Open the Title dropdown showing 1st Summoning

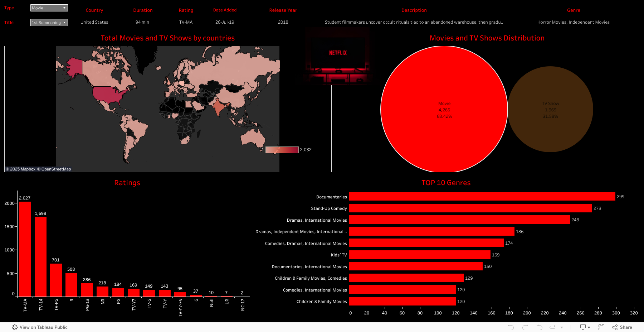49,23
